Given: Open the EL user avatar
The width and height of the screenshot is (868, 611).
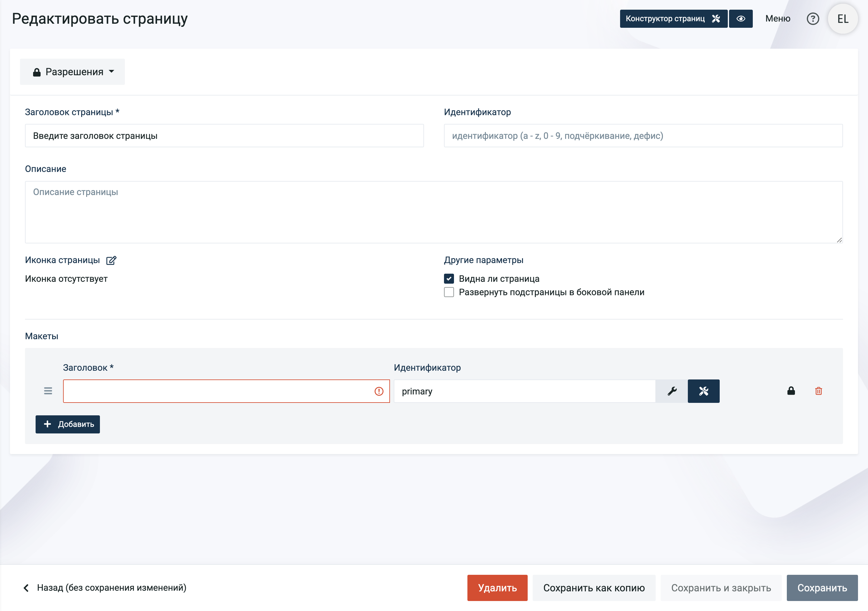Looking at the screenshot, I should coord(843,19).
